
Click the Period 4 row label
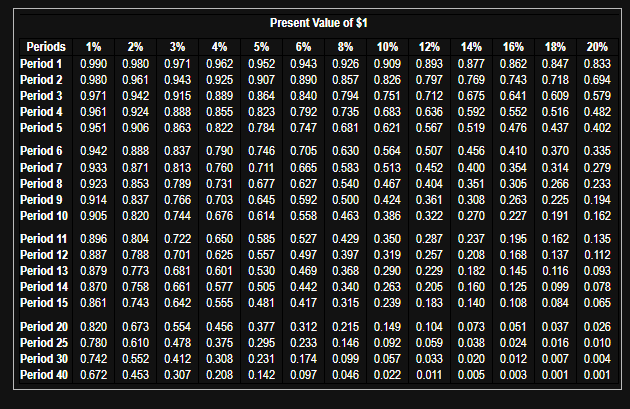[41, 112]
